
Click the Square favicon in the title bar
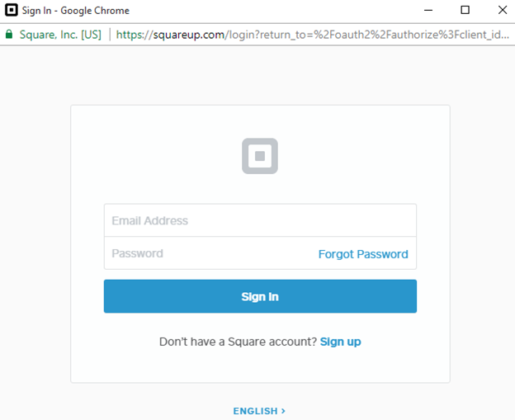12,11
